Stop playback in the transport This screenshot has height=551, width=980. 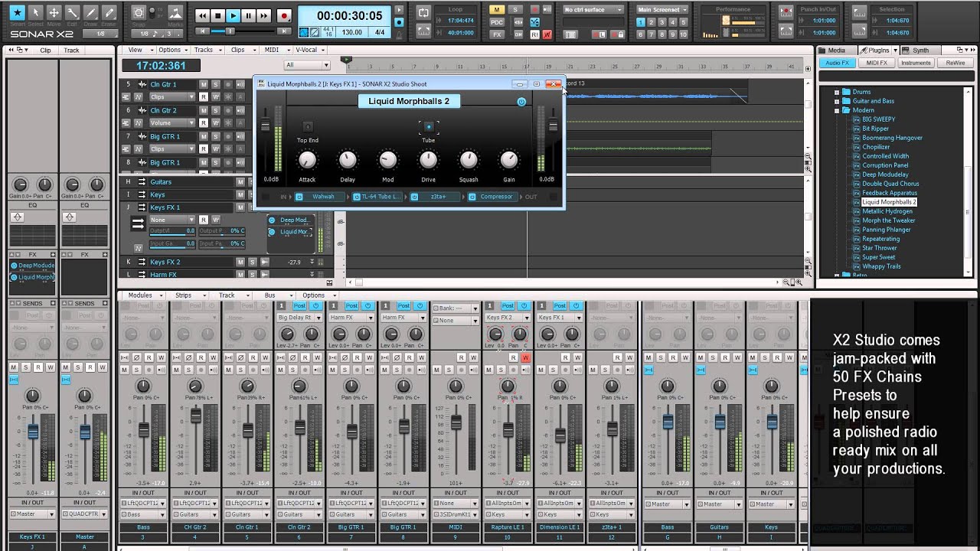(217, 15)
